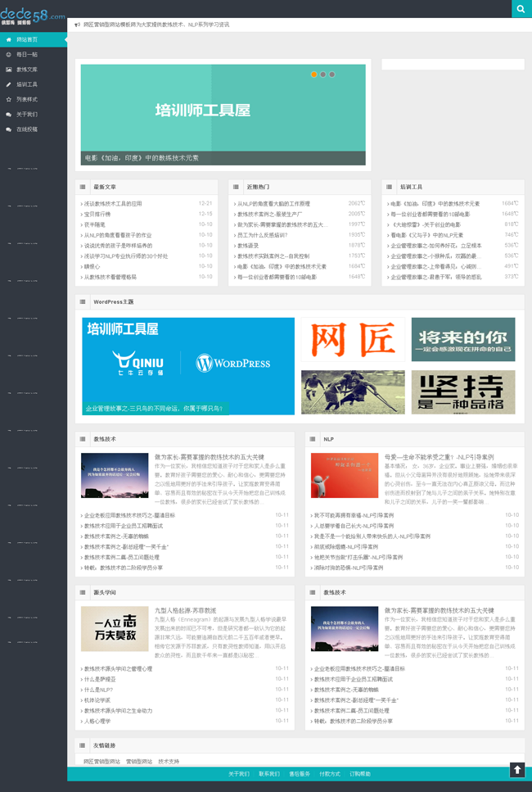532x792 pixels.
Task: Click the home icon beside 网站首页
Action: tap(8, 39)
